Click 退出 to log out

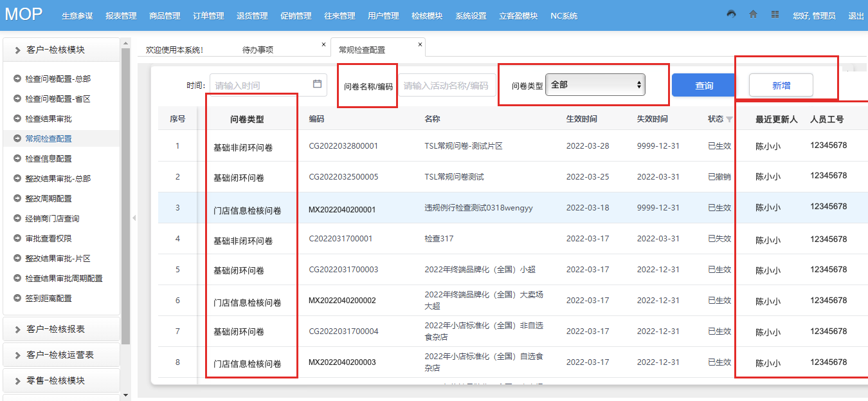click(856, 15)
